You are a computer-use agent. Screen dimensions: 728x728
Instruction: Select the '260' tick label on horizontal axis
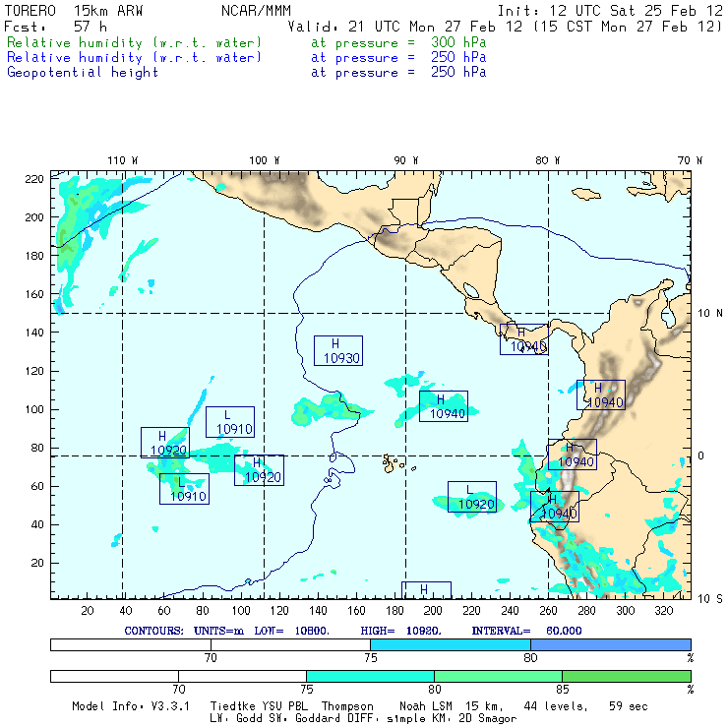click(548, 611)
